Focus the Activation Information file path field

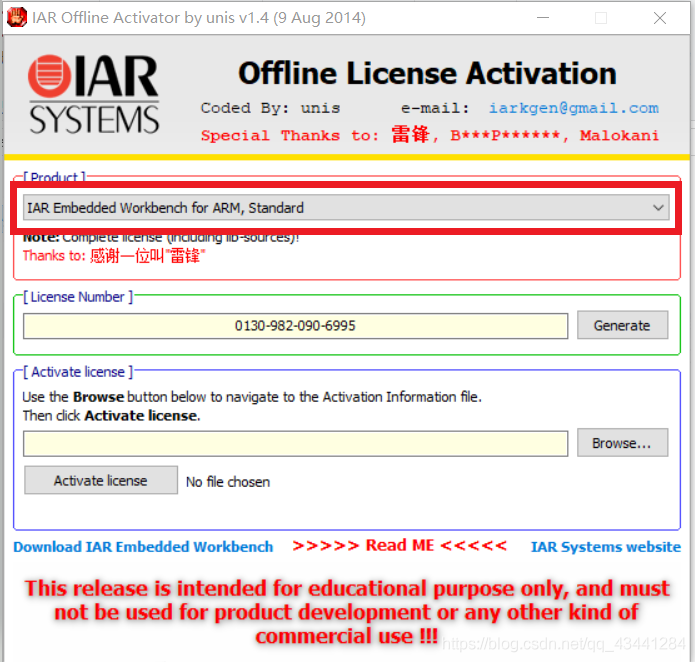295,443
